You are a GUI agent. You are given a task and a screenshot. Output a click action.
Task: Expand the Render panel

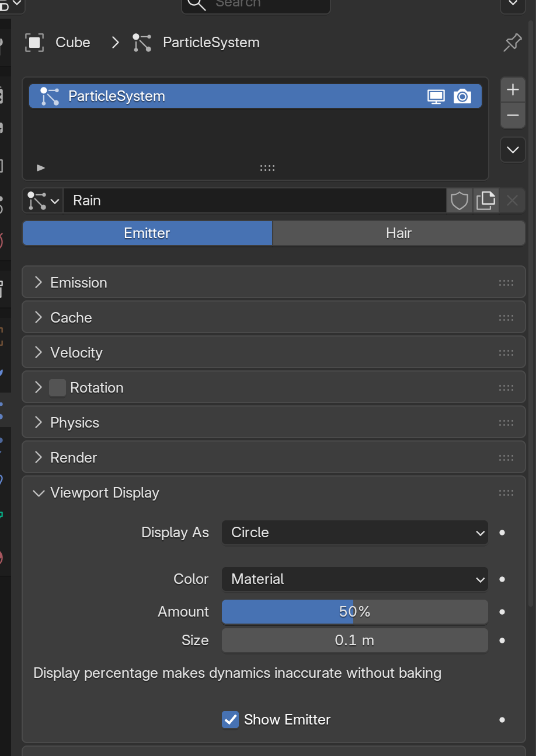click(x=39, y=458)
